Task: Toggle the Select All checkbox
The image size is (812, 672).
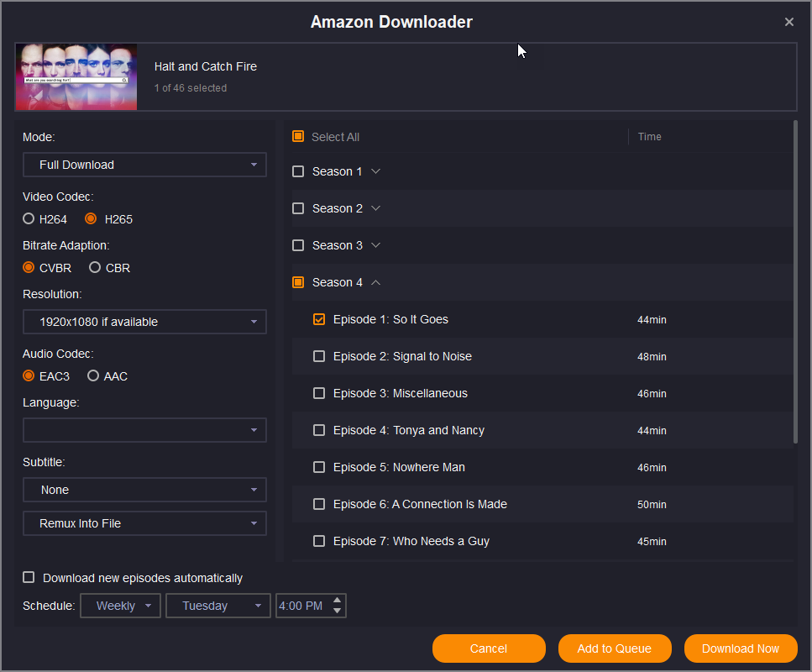Action: click(298, 136)
